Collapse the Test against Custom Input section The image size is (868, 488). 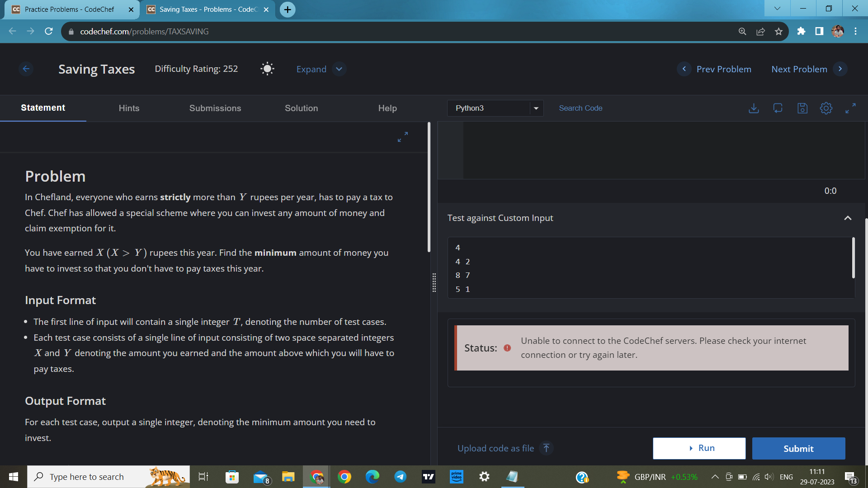[848, 218]
